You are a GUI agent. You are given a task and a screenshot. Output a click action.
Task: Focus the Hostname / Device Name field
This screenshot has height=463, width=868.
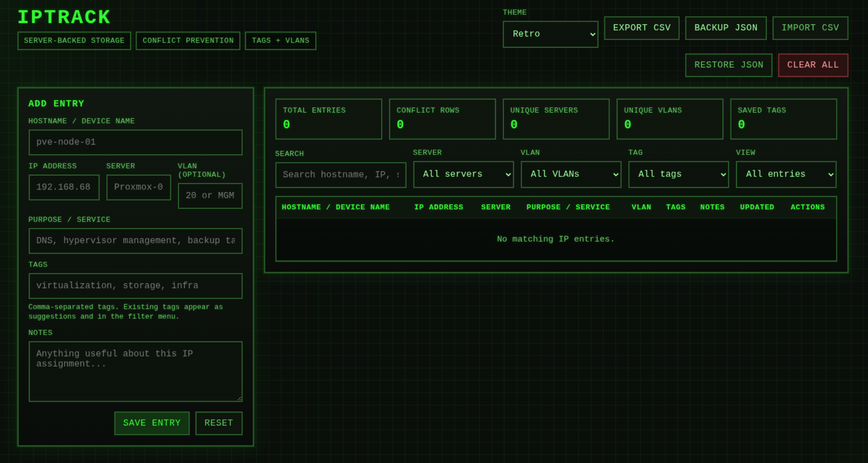[136, 142]
